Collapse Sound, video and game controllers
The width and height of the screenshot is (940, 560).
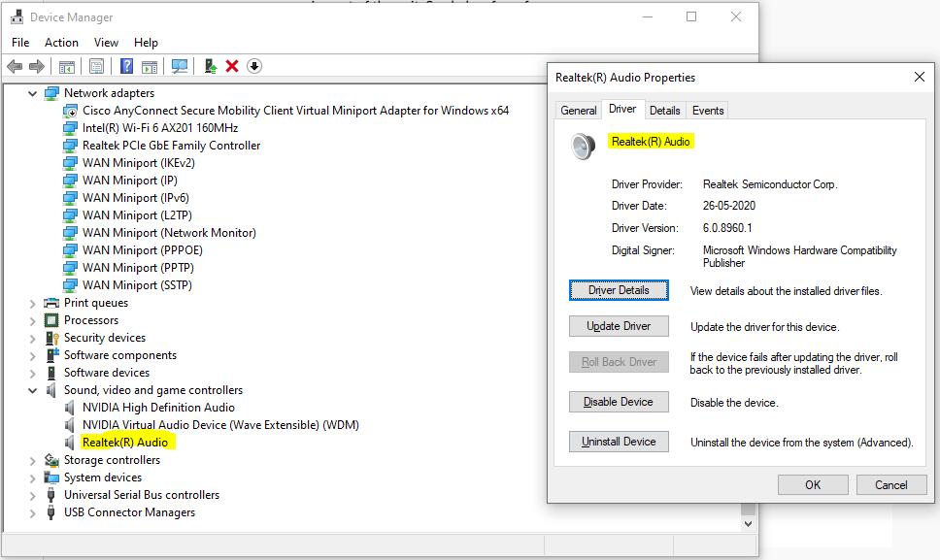(x=32, y=390)
